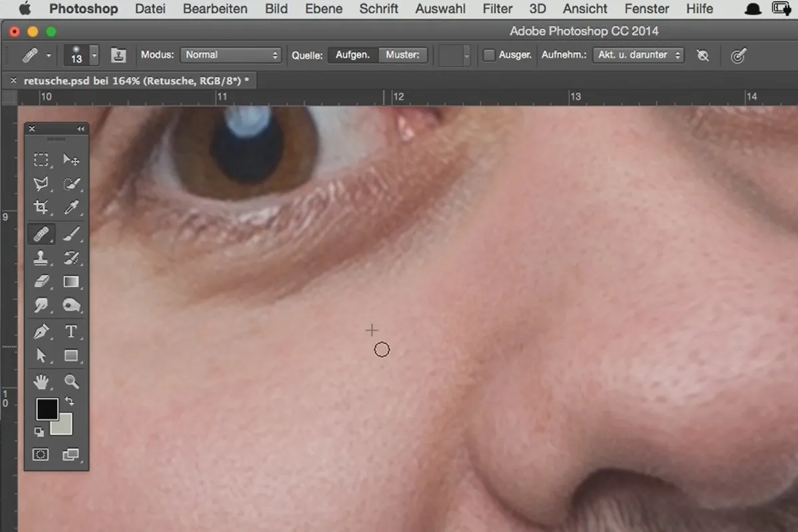Viewport: 798px width, 532px height.
Task: Open the brush size 13 picker
Action: pos(81,55)
